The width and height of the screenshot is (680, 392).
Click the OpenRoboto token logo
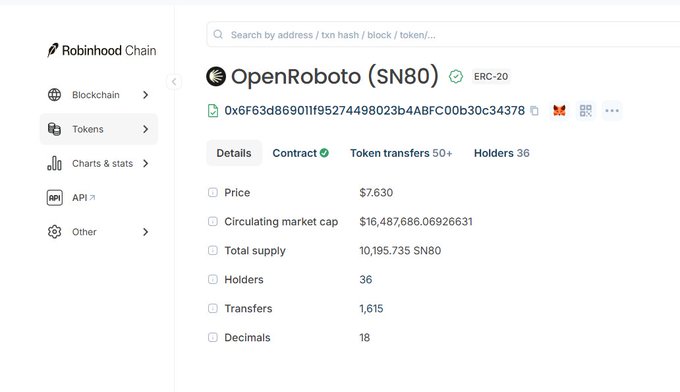216,76
